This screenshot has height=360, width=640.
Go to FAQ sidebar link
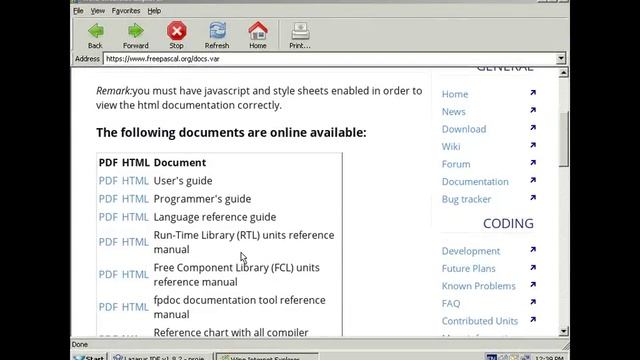coord(451,304)
